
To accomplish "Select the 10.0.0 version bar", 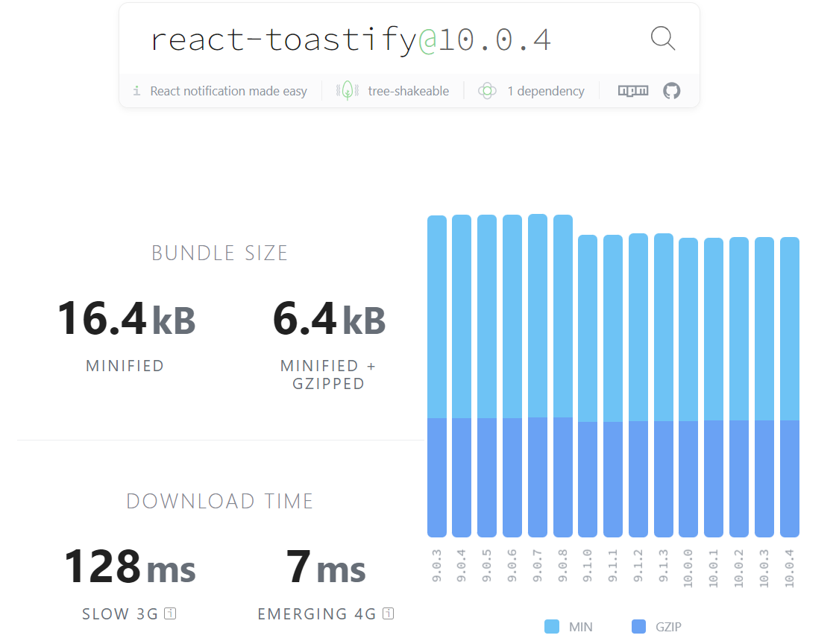I will click(688, 388).
